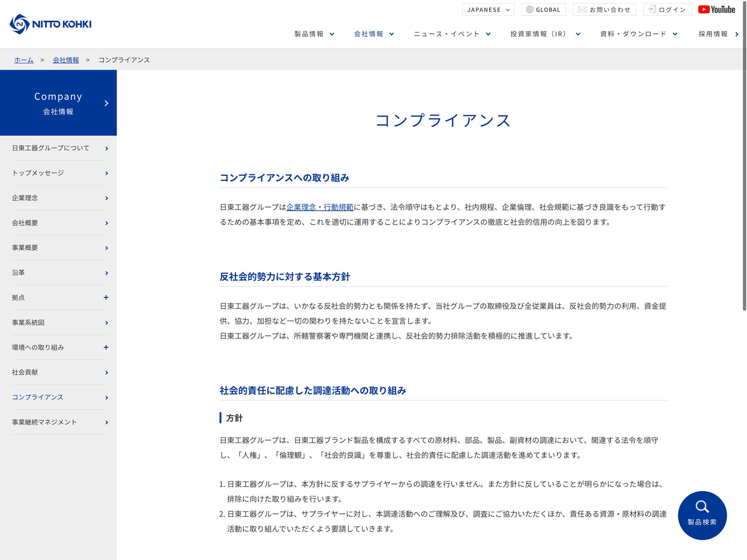Viewport: 747px width, 560px height.
Task: Click the arrow next to 採用情報
Action: (x=737, y=34)
